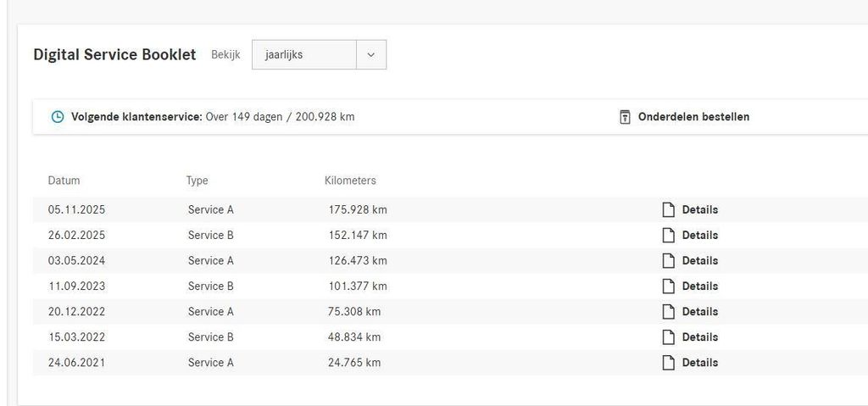The image size is (868, 406).
Task: Open document icon for 20.12.2022 service
Action: pos(669,312)
